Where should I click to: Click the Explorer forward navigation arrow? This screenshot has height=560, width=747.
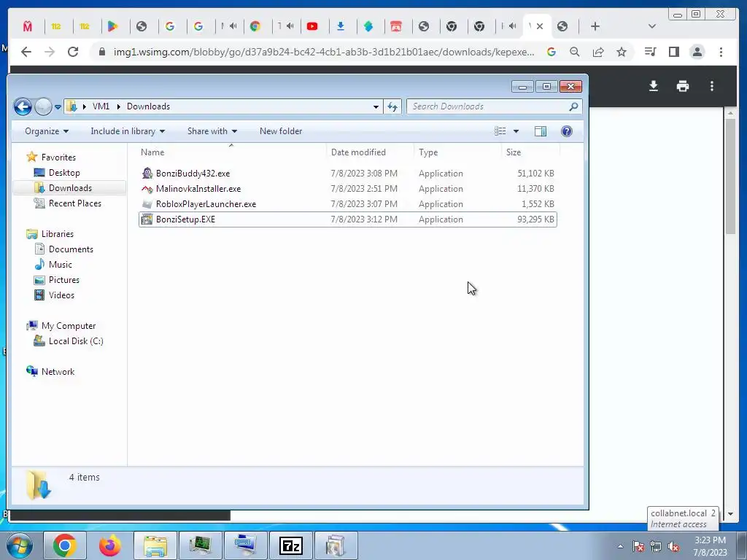(43, 106)
